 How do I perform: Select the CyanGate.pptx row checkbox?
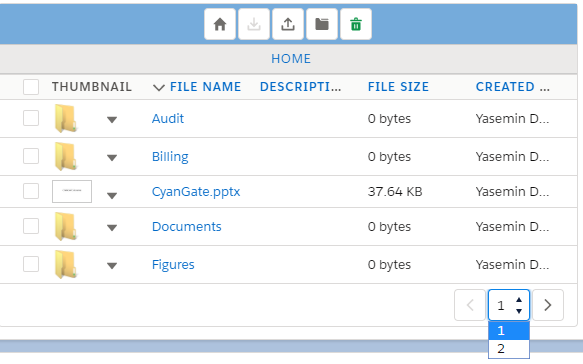click(31, 191)
